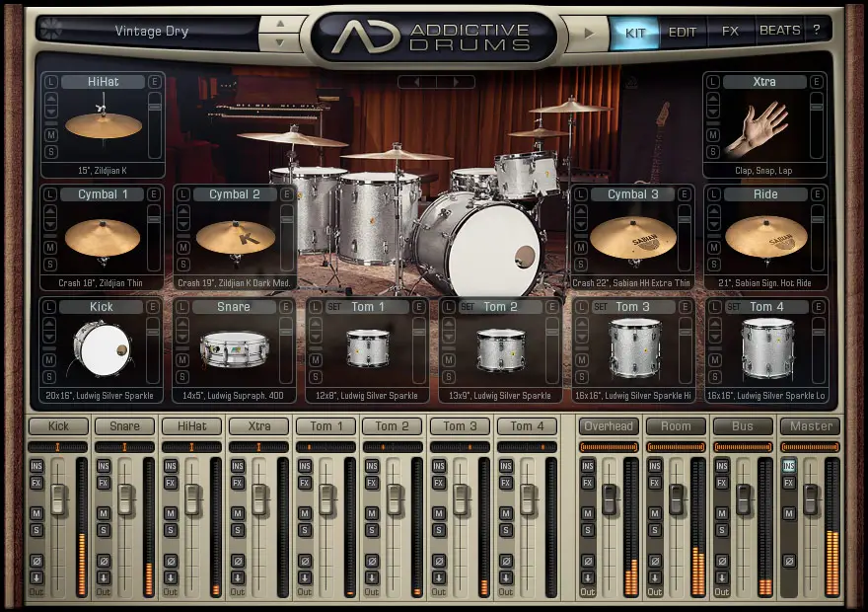Solo the Snare mixer channel
This screenshot has width=868, height=612.
coord(104,530)
